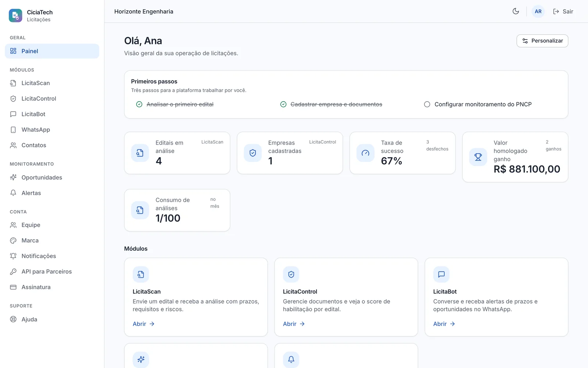The height and width of the screenshot is (368, 588).
Task: Click the Notificações bell icon
Action: click(13, 256)
